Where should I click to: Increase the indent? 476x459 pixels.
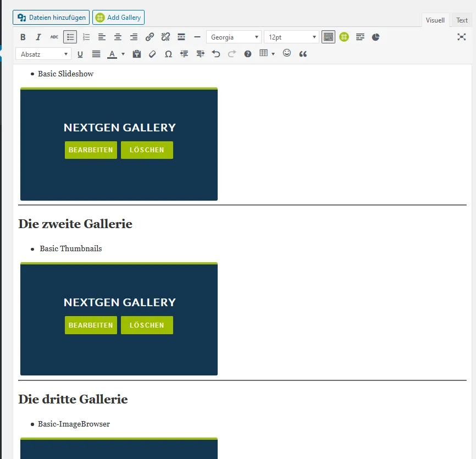coord(201,54)
